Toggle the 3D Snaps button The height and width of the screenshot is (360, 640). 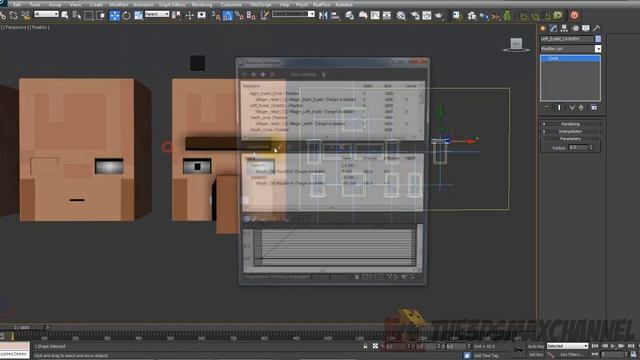[216, 16]
